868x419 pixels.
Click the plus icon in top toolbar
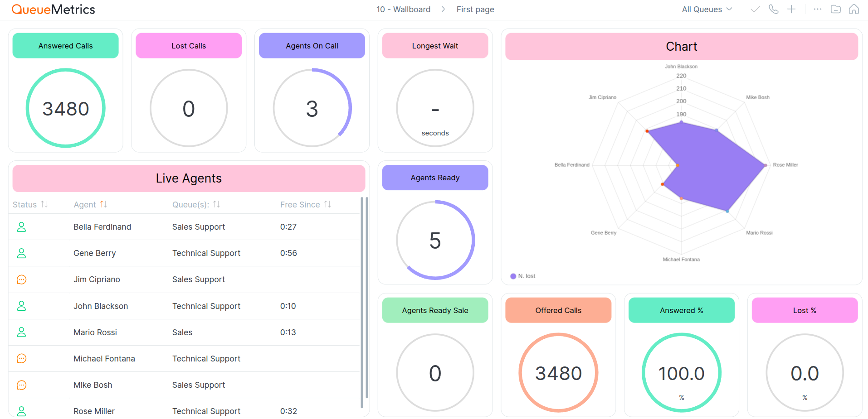pyautogui.click(x=791, y=10)
